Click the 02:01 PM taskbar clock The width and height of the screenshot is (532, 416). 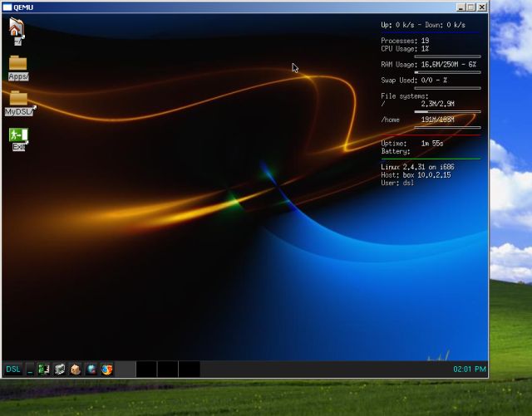pyautogui.click(x=470, y=369)
